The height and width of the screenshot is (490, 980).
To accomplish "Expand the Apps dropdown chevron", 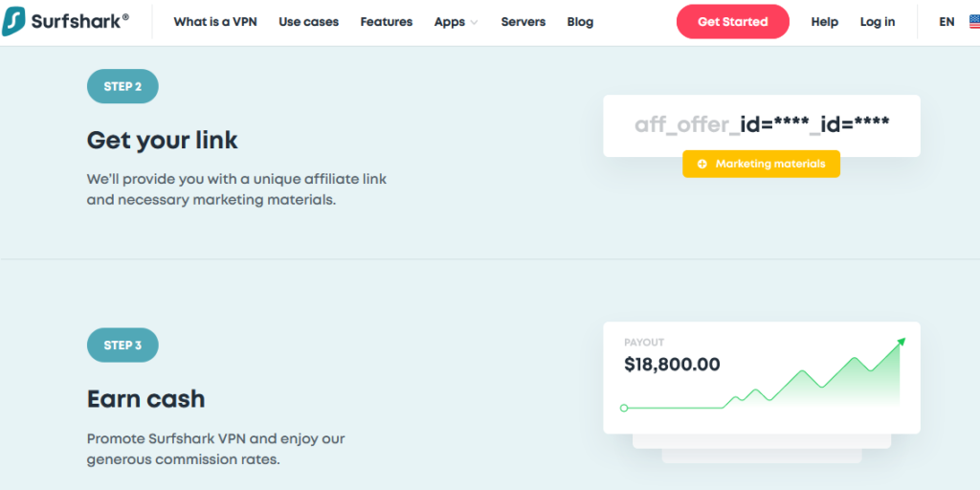I will point(475,23).
